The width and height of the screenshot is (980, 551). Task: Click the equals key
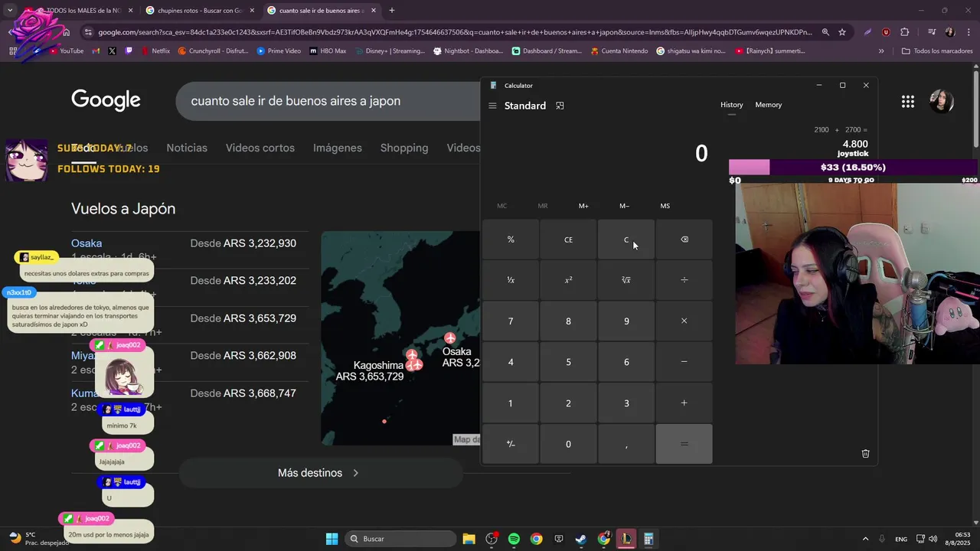[x=684, y=444]
